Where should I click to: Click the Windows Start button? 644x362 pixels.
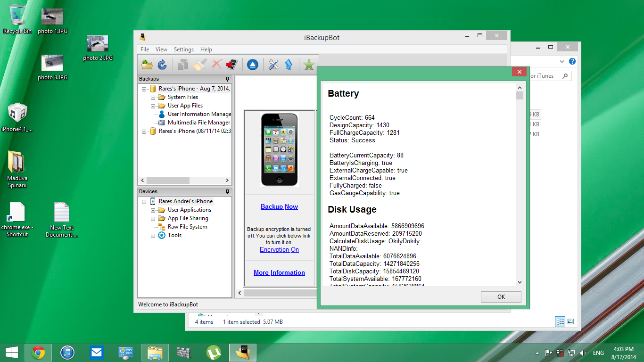(11, 352)
